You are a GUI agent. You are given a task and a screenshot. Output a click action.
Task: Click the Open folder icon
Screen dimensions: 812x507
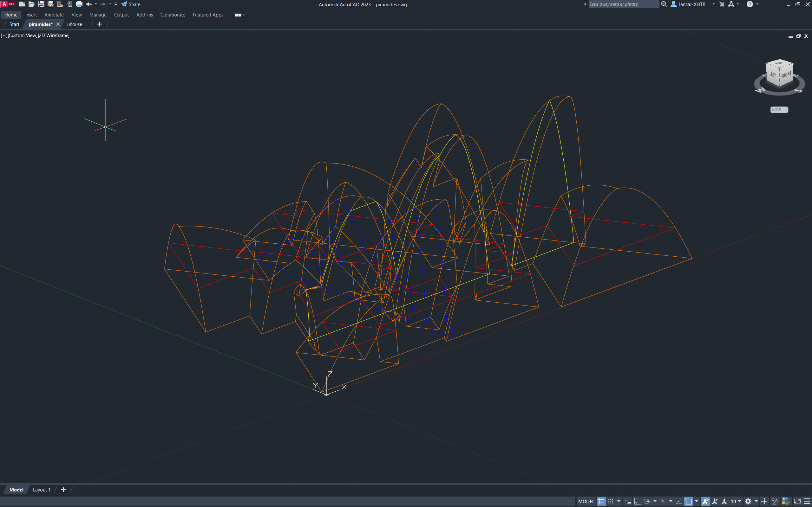pos(31,4)
